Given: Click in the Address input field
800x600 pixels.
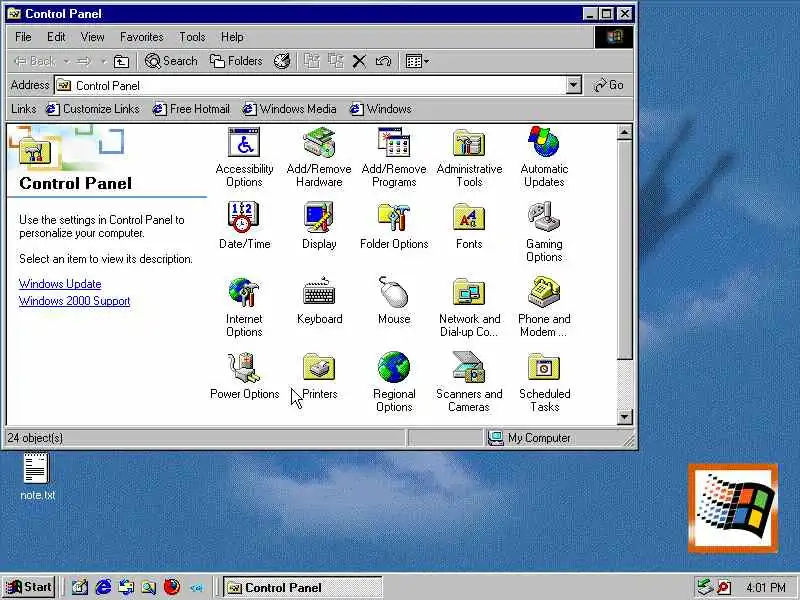Looking at the screenshot, I should [x=311, y=85].
